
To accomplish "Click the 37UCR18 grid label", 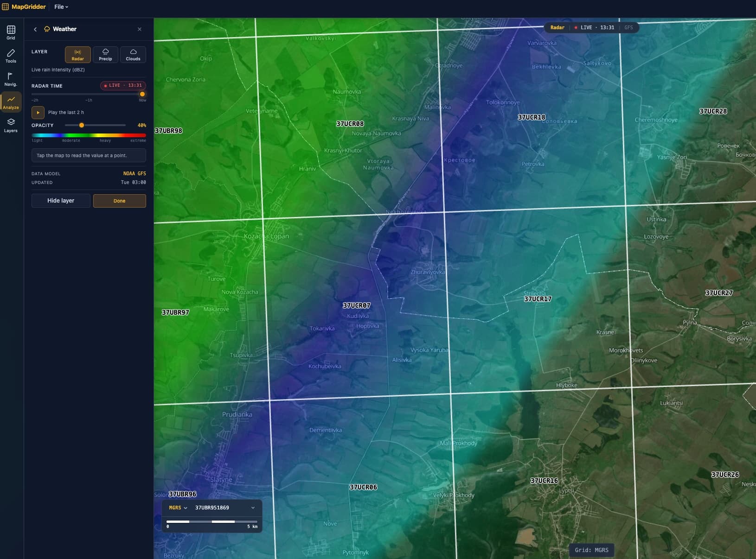I will (x=532, y=117).
